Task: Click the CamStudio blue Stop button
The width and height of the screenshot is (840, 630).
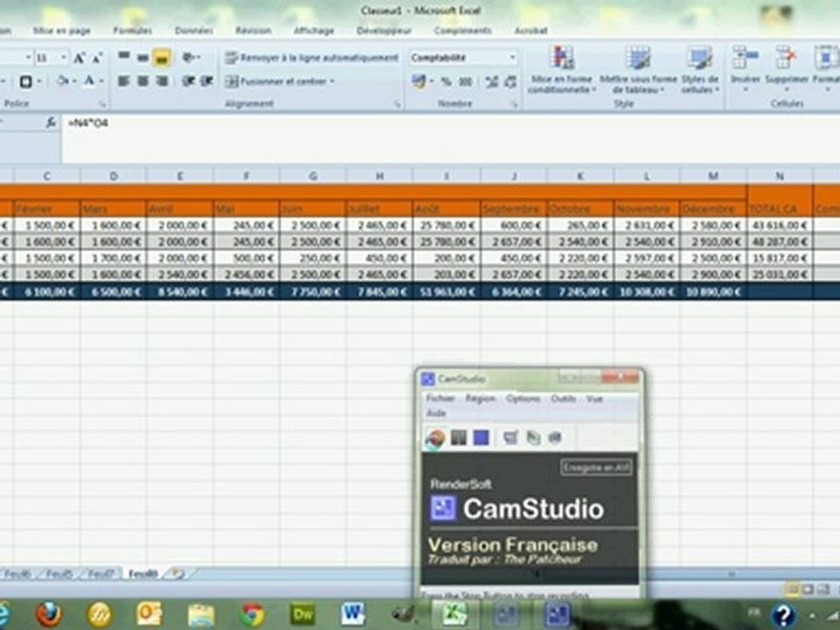Action: click(481, 437)
